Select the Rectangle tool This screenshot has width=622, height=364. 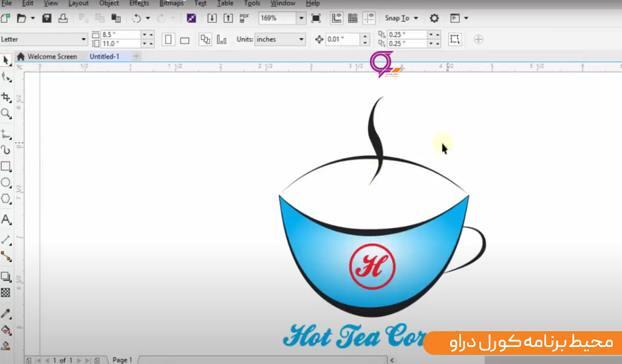(6, 166)
